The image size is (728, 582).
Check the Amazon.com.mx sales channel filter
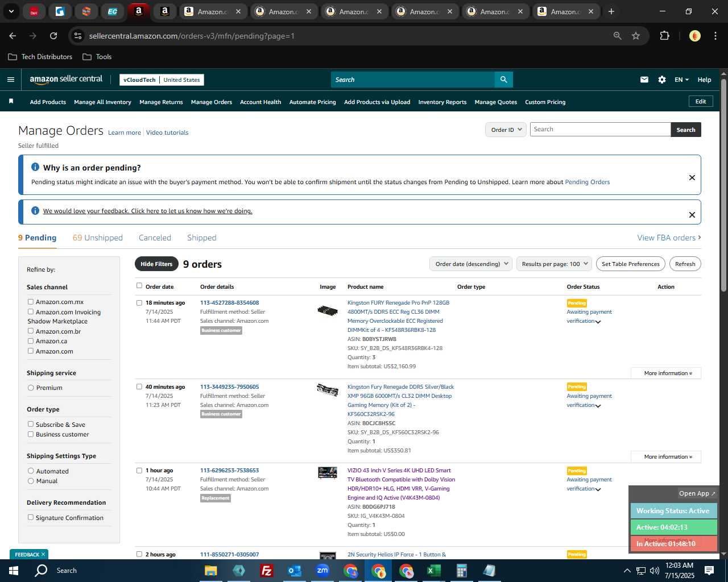pyautogui.click(x=31, y=302)
